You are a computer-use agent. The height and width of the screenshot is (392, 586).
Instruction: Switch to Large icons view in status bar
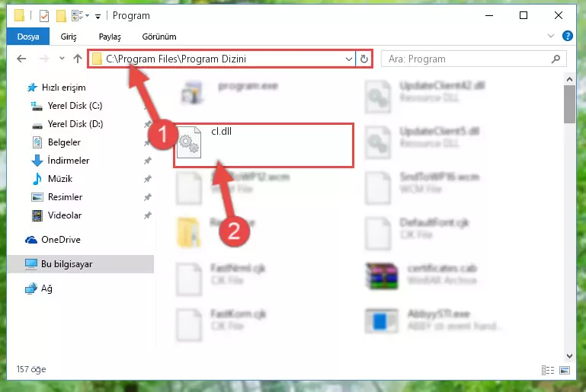pos(565,370)
